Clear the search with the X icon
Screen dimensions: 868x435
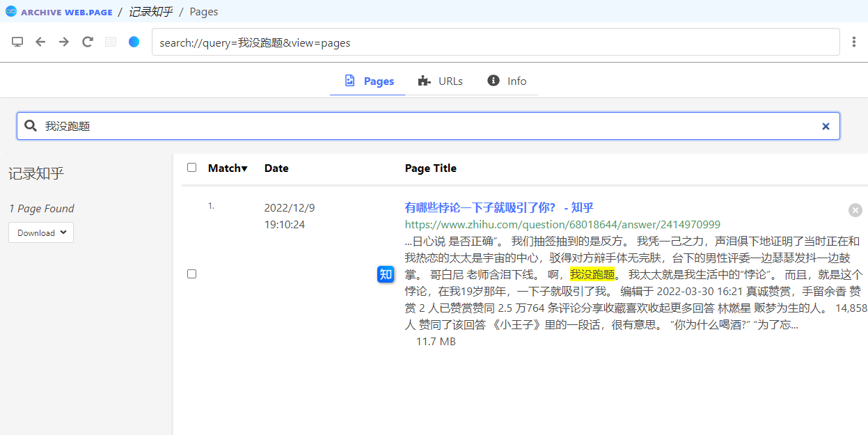(826, 126)
